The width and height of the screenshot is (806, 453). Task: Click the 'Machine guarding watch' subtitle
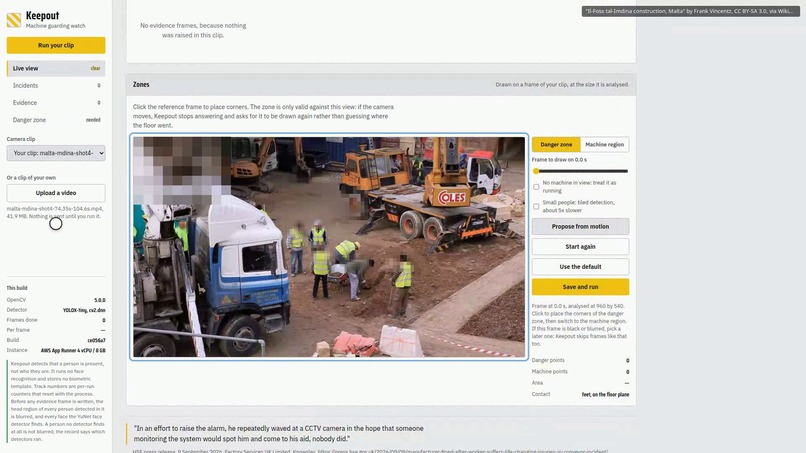(56, 26)
